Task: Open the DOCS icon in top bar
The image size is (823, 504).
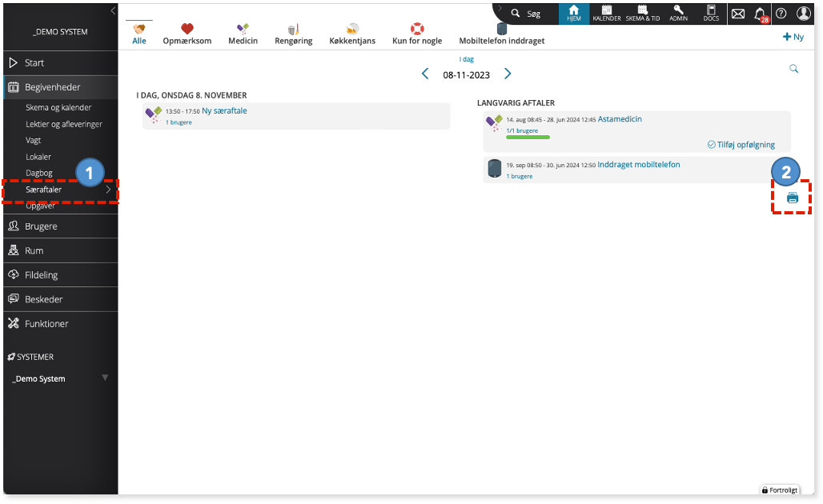Action: [x=711, y=14]
